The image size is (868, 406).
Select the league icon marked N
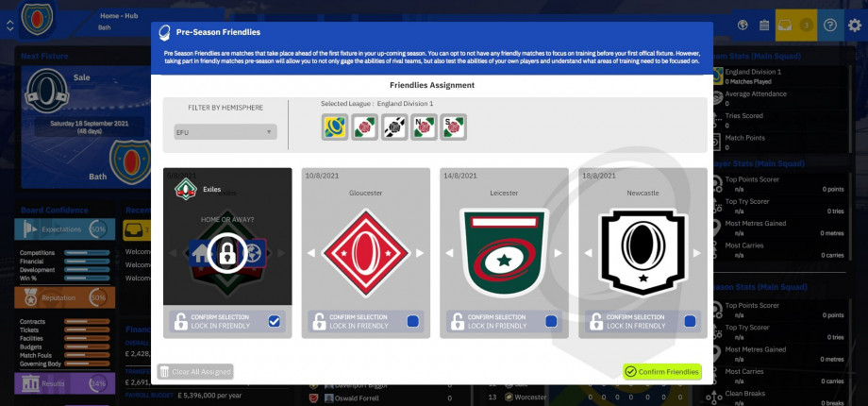pyautogui.click(x=424, y=127)
